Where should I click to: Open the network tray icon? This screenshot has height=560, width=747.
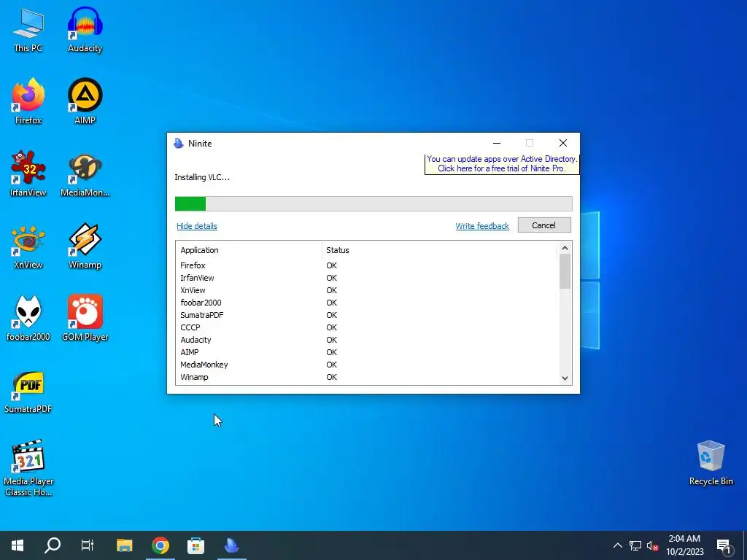tap(635, 545)
